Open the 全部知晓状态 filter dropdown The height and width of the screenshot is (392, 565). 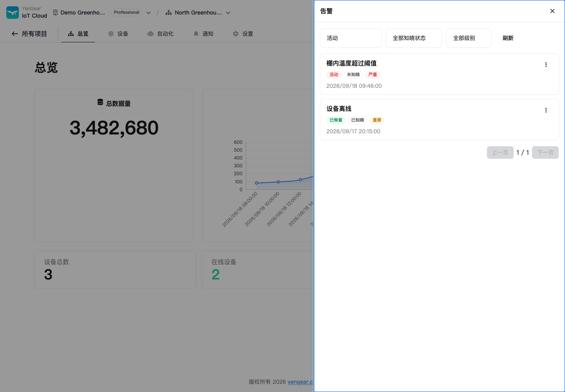point(414,38)
